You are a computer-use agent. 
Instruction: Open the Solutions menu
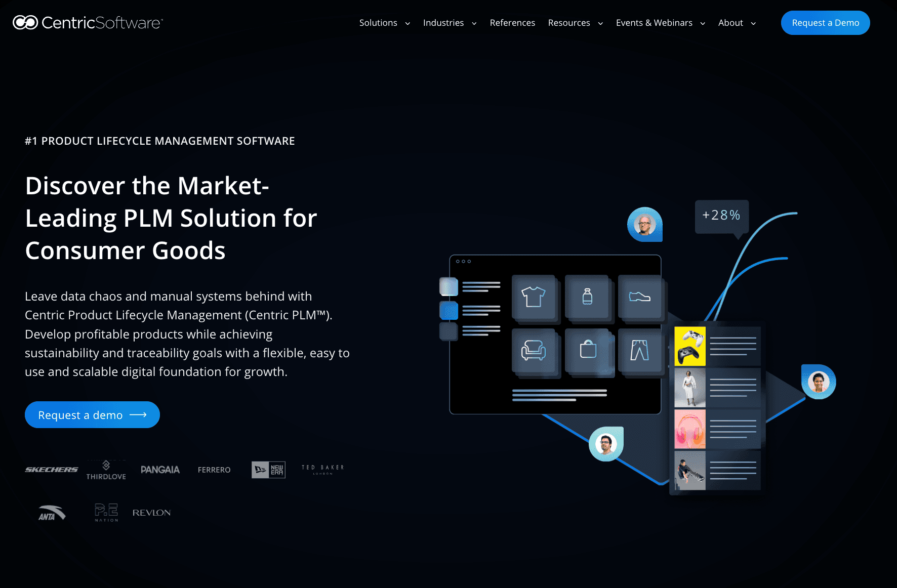378,23
